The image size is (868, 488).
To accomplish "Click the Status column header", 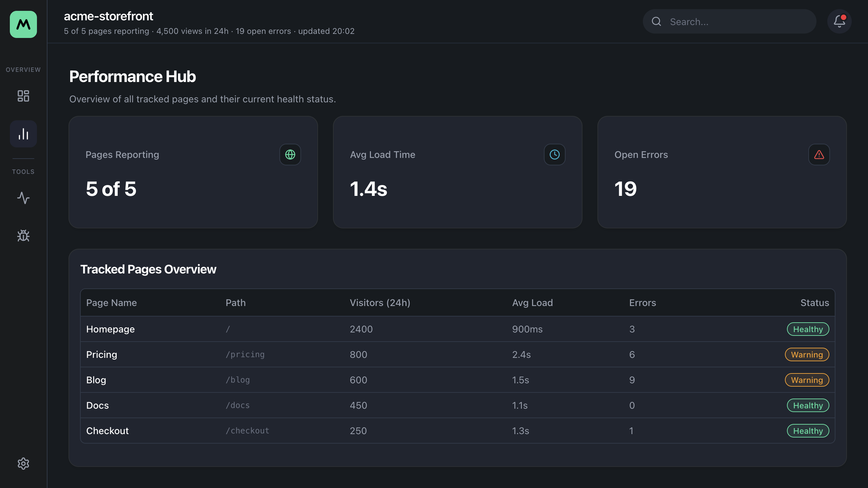I will click(x=815, y=303).
